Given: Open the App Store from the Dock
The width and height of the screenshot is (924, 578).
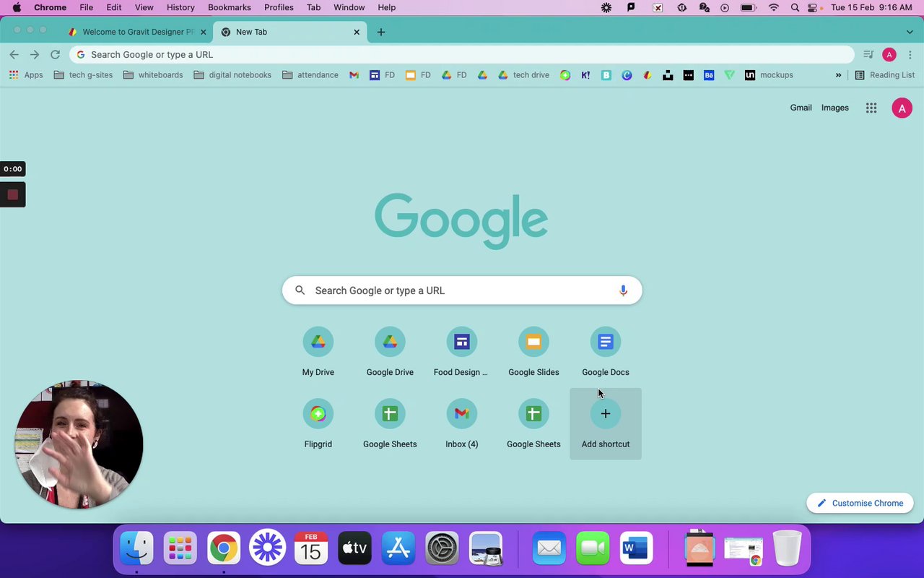Looking at the screenshot, I should 398,548.
